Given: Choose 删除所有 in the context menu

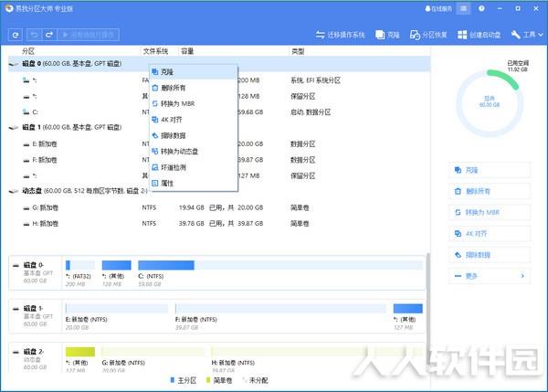Looking at the screenshot, I should click(x=194, y=88).
